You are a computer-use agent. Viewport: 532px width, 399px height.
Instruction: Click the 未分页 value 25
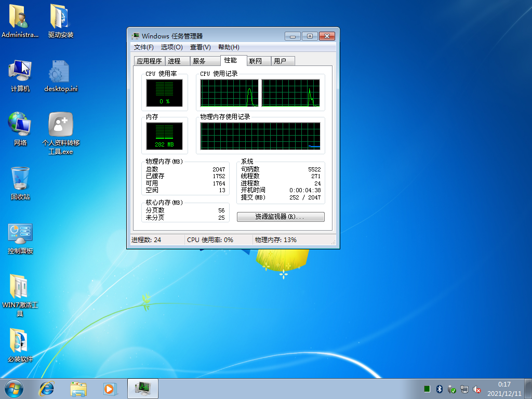click(221, 218)
